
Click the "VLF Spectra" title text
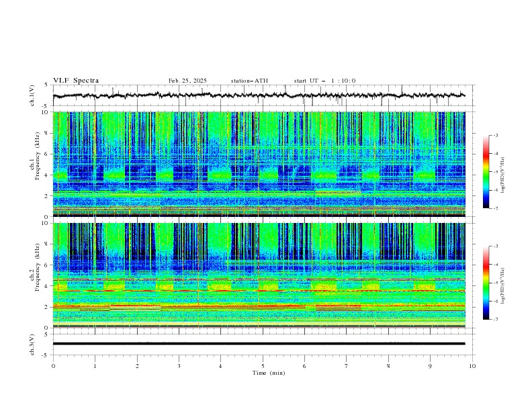click(x=76, y=81)
